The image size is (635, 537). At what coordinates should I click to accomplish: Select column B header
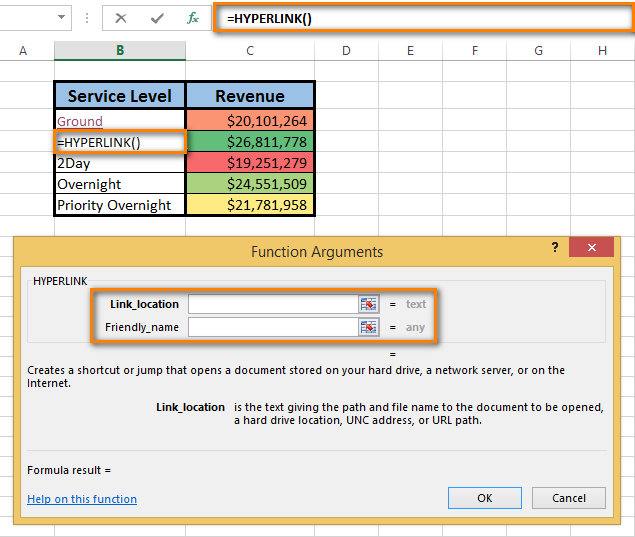tap(120, 50)
